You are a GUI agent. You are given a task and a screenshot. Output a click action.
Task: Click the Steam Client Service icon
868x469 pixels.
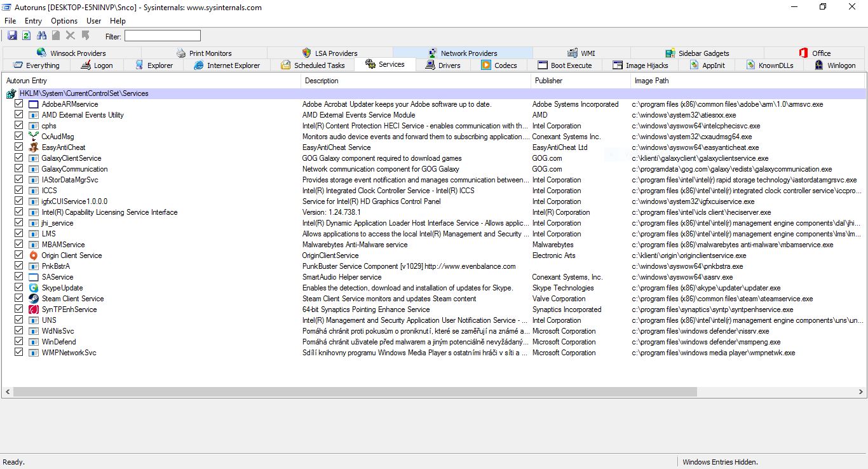tap(34, 299)
